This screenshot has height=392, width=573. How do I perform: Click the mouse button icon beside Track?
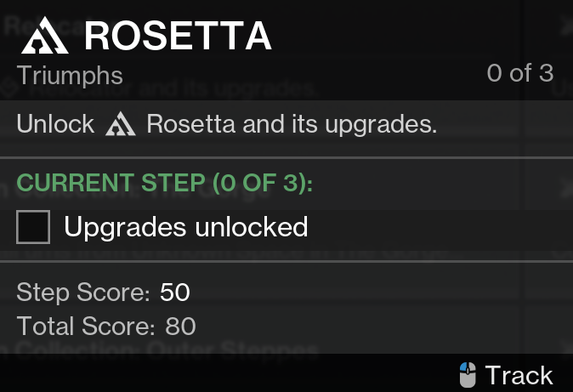[x=468, y=375]
